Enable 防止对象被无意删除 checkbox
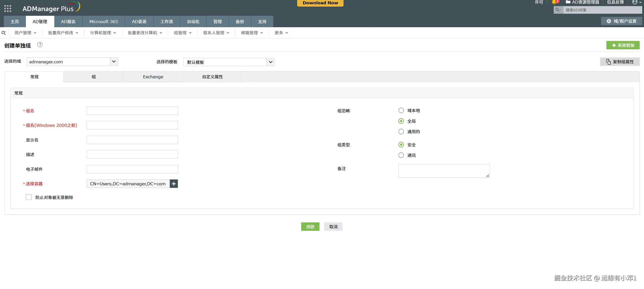Image resolution: width=644 pixels, height=289 pixels. point(29,197)
